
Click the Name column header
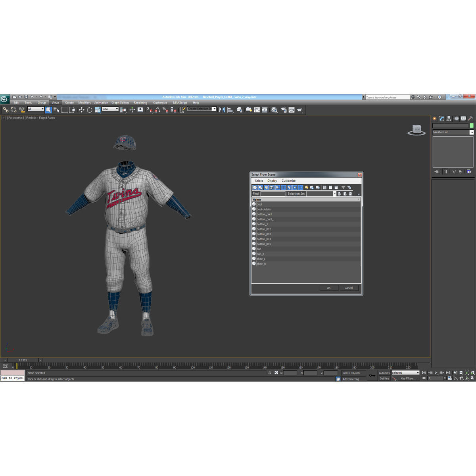coord(306,200)
